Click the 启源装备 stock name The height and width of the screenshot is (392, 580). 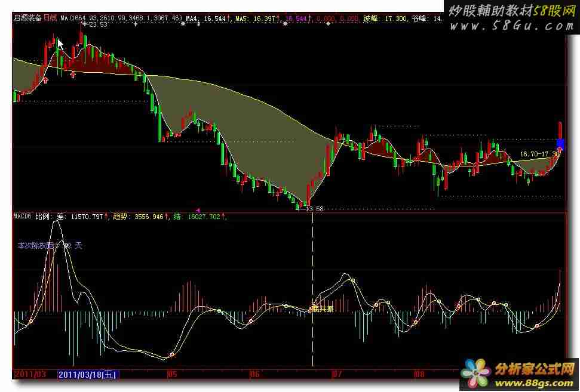(27, 18)
